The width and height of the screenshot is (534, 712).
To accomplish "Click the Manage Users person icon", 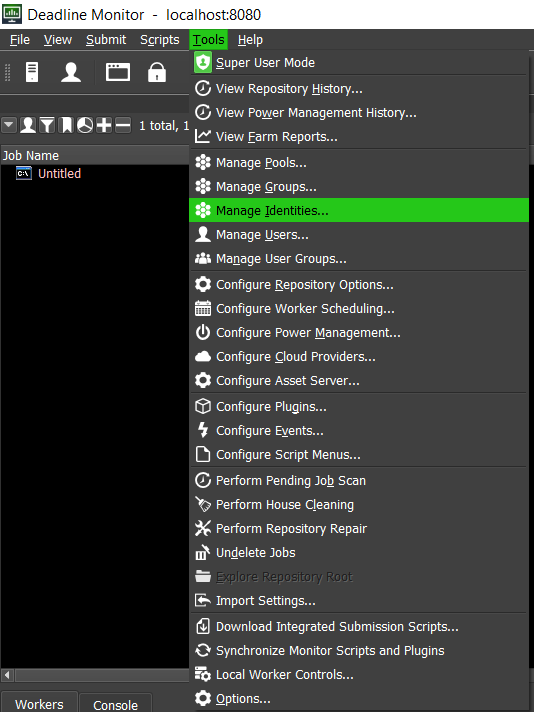I will pyautogui.click(x=203, y=235).
